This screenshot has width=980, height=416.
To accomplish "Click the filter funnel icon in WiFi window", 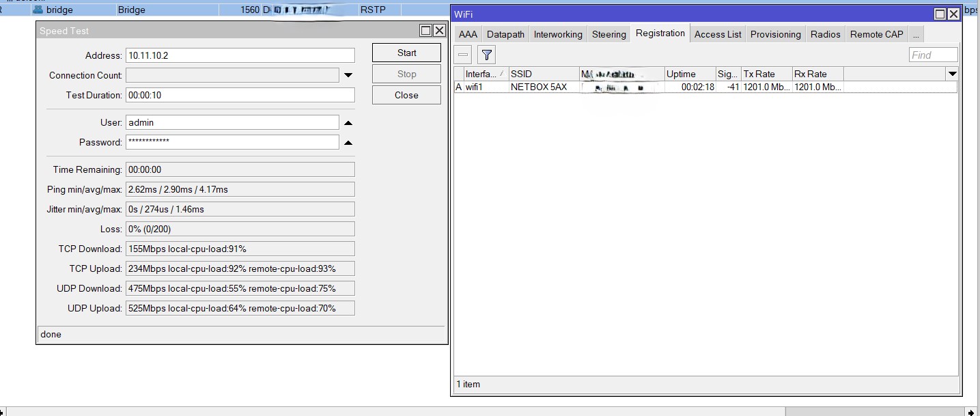I will pos(486,55).
